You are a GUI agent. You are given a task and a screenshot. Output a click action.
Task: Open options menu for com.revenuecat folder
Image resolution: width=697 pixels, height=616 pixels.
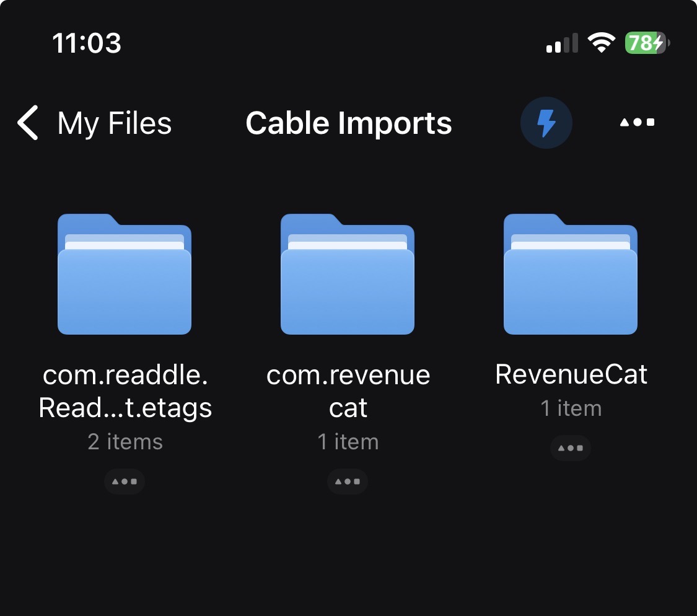(x=348, y=482)
